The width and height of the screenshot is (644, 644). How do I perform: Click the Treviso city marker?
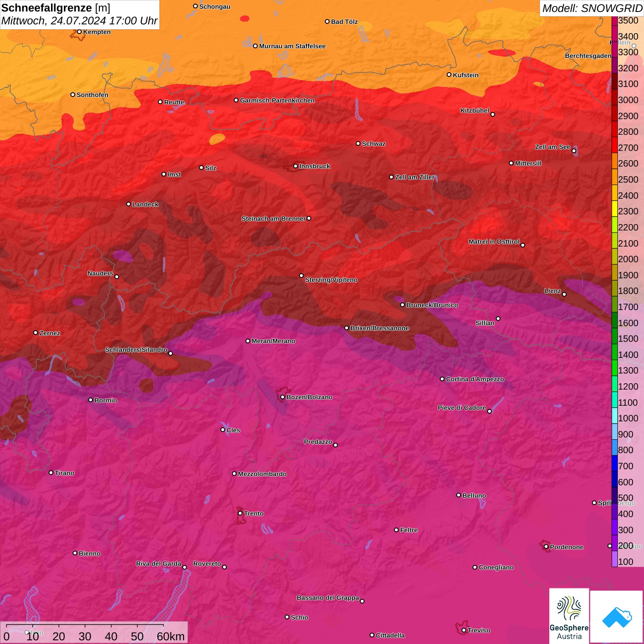pos(464,630)
